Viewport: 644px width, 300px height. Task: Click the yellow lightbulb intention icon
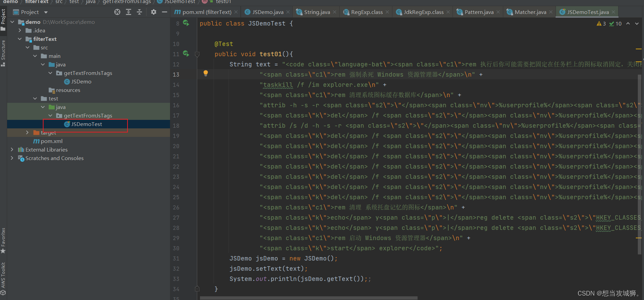[206, 73]
